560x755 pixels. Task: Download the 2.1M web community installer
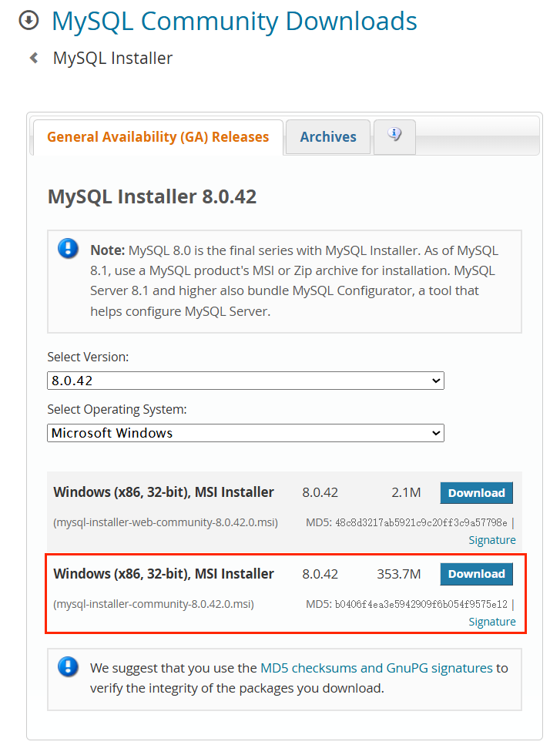[x=476, y=492]
